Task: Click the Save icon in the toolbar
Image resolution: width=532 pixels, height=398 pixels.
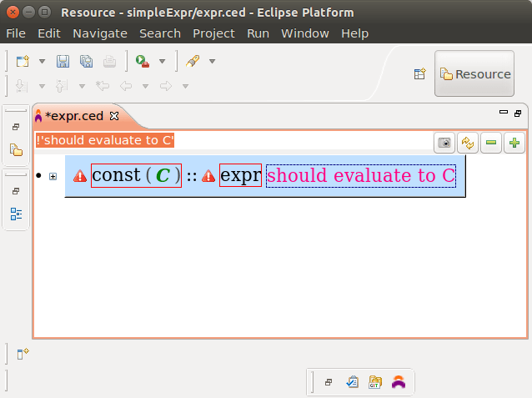Action: pos(63,61)
